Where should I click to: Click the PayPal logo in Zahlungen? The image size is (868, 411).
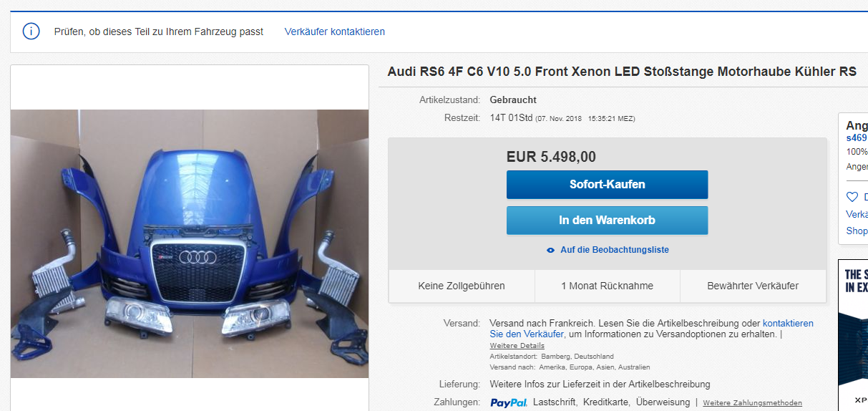508,402
